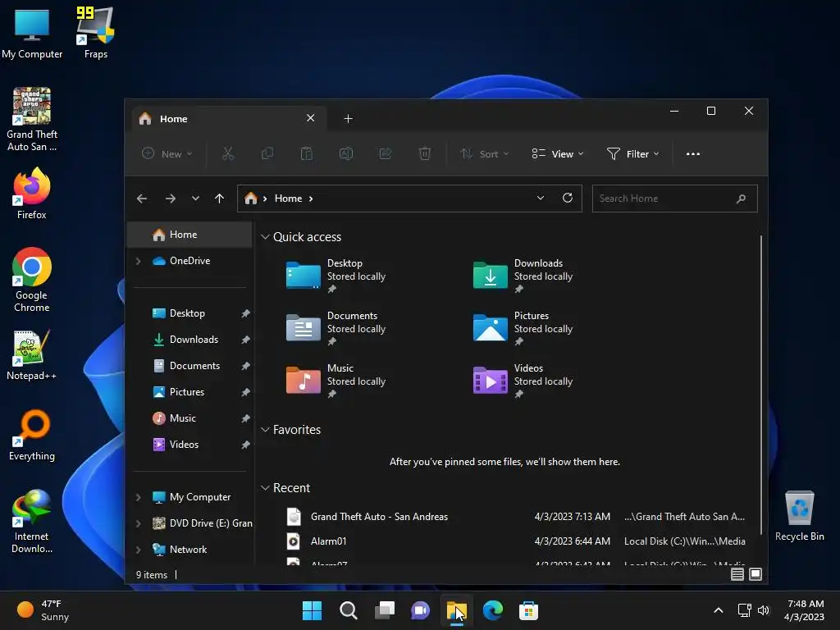
Task: Click Home breadcrumb in address bar
Action: (288, 199)
